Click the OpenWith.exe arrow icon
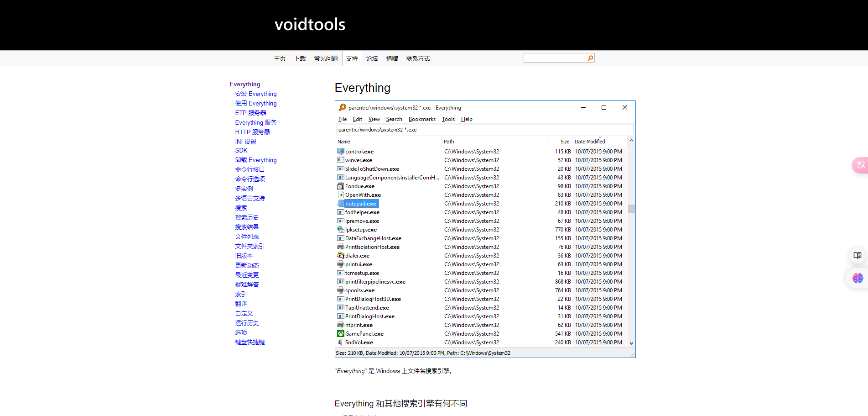868x416 pixels. [x=340, y=195]
